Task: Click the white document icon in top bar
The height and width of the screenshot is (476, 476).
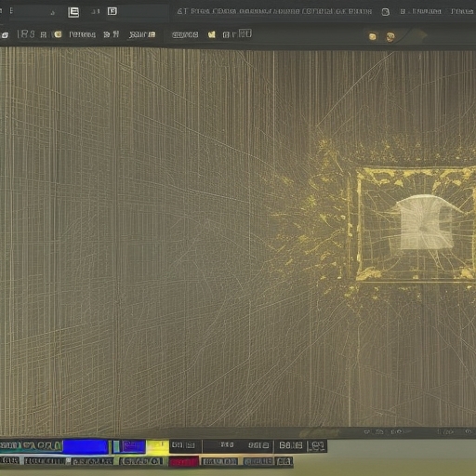Action: [73, 12]
